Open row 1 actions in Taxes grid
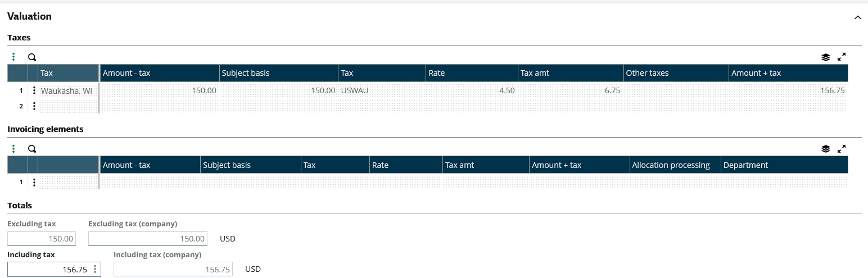 point(34,90)
